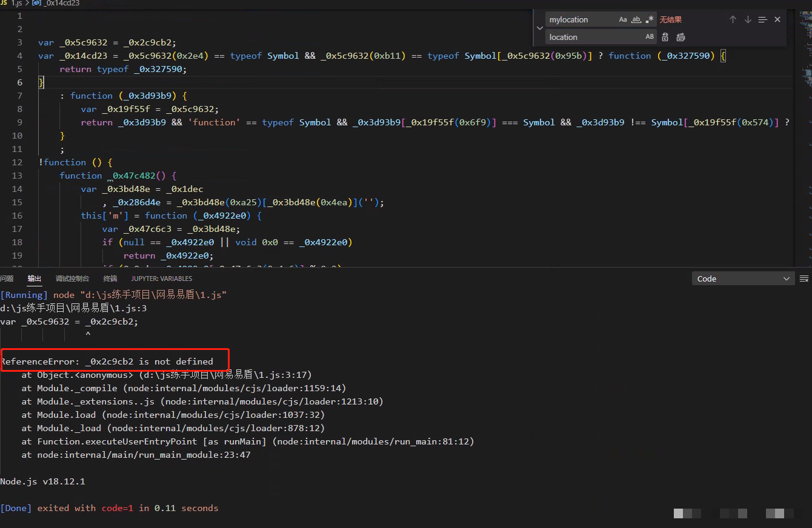Go to next match arrow
This screenshot has width=812, height=528.
click(748, 20)
